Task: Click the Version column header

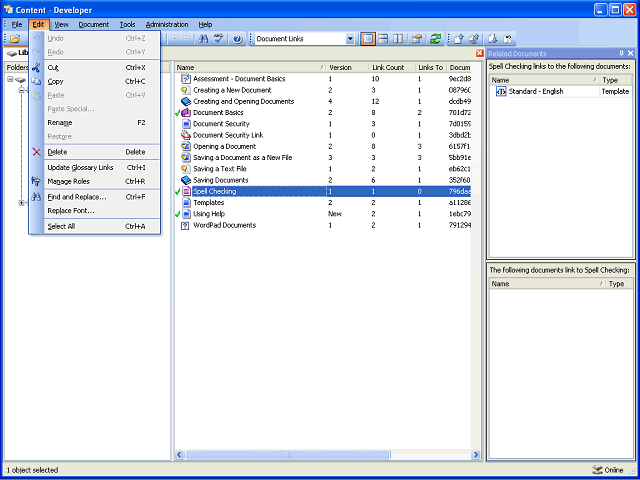Action: [348, 67]
